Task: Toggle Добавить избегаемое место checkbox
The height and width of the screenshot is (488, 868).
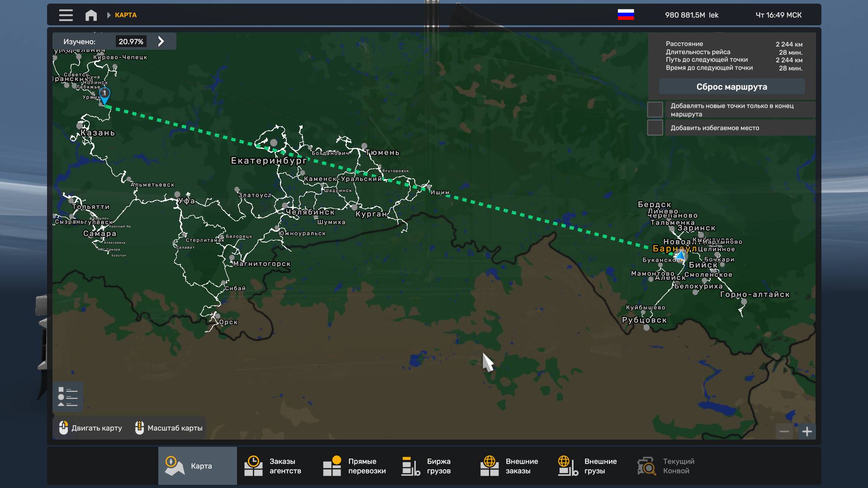Action: pyautogui.click(x=655, y=128)
